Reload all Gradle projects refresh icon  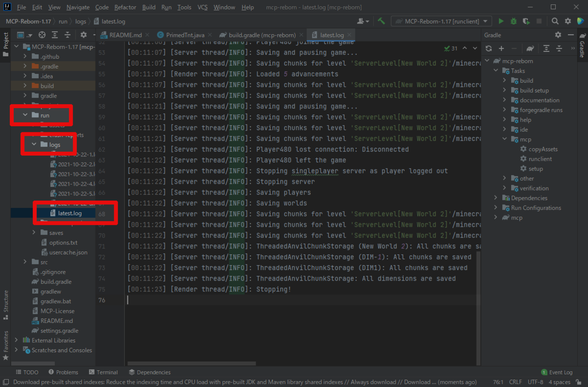(x=489, y=48)
